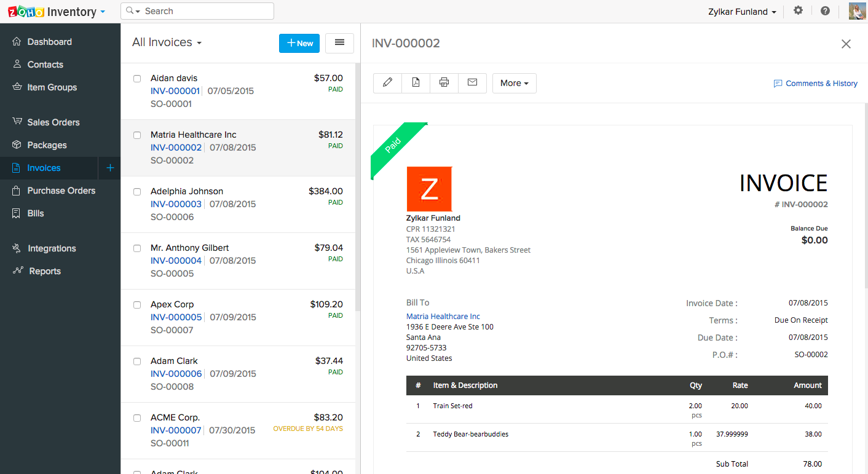The image size is (868, 474).
Task: Open the Reports section
Action: [x=45, y=271]
